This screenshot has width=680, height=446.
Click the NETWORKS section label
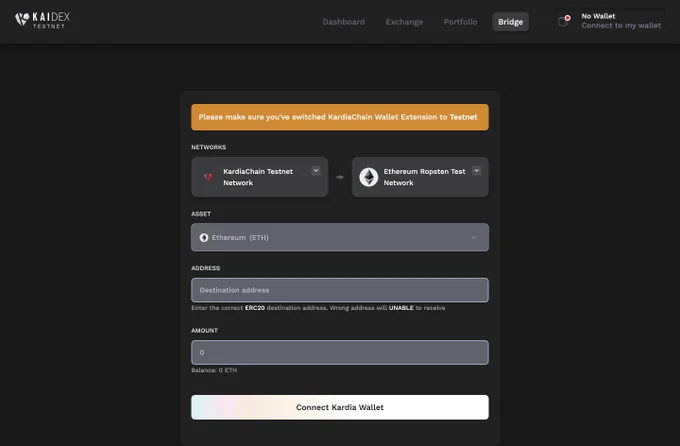[209, 147]
